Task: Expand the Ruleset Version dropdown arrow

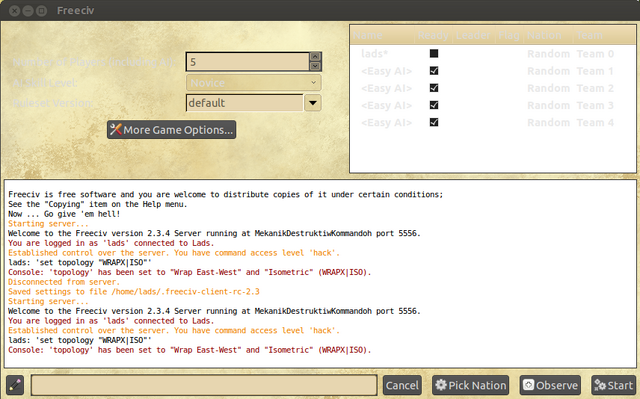Action: pyautogui.click(x=313, y=103)
